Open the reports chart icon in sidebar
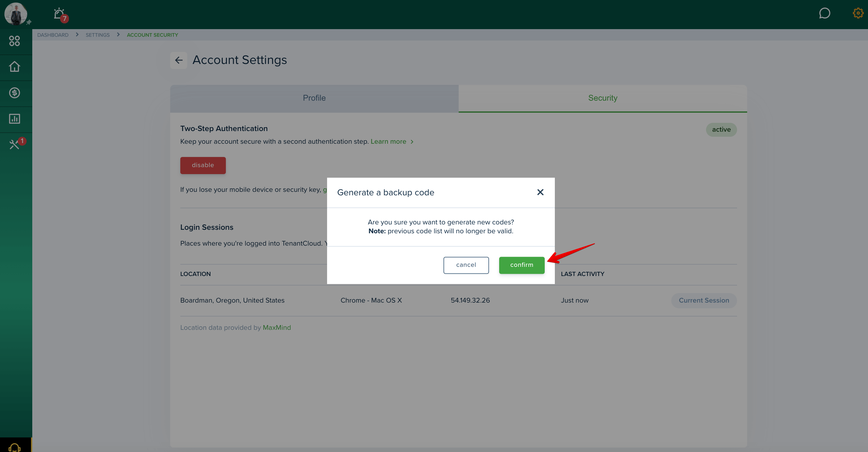The height and width of the screenshot is (452, 868). click(x=15, y=119)
